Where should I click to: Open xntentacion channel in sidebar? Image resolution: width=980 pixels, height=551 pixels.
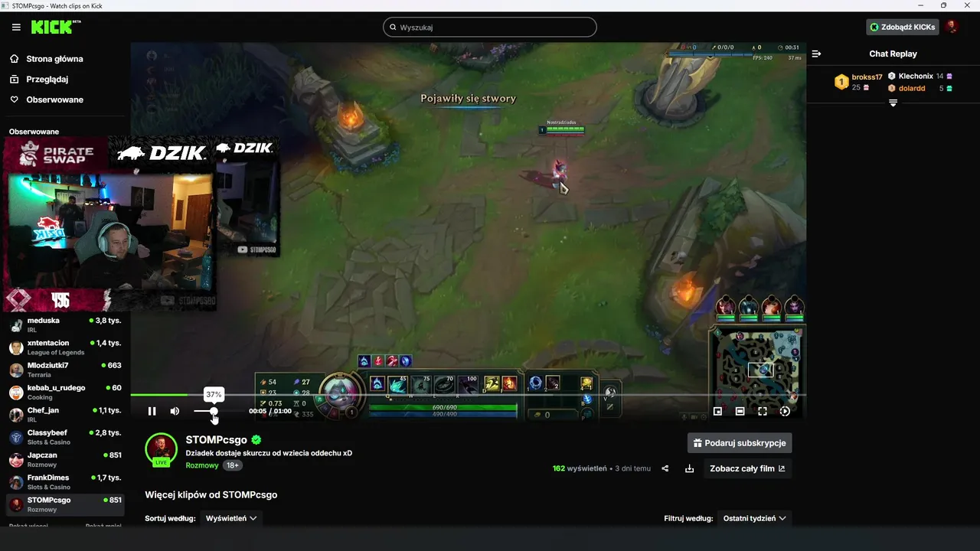65,347
